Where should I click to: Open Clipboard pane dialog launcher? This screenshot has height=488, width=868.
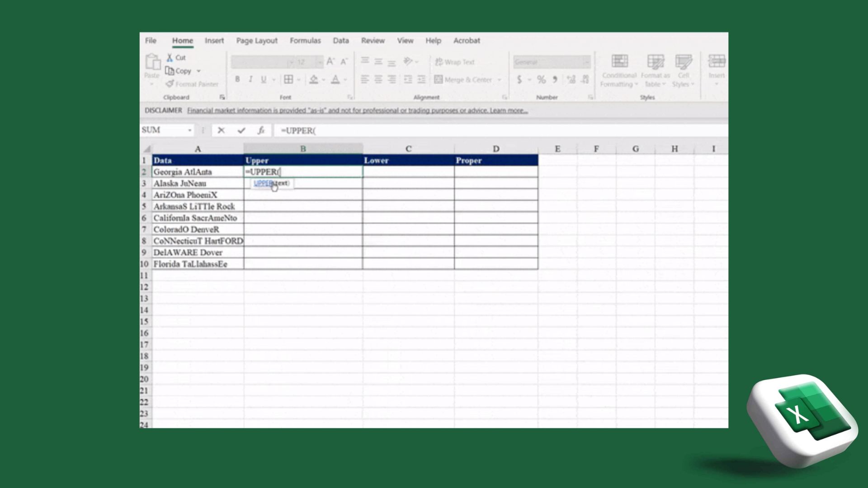[x=222, y=97]
